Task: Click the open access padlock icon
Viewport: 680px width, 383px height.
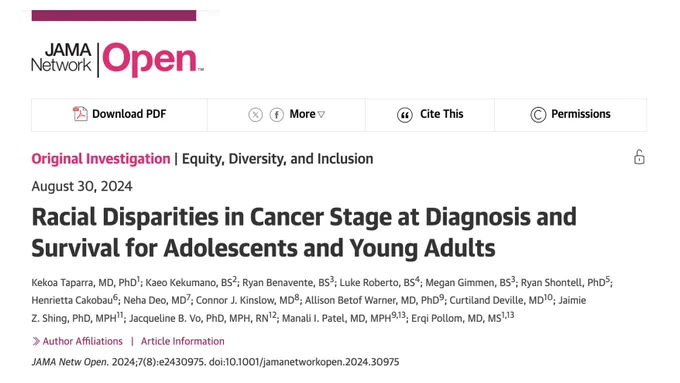Action: [639, 157]
